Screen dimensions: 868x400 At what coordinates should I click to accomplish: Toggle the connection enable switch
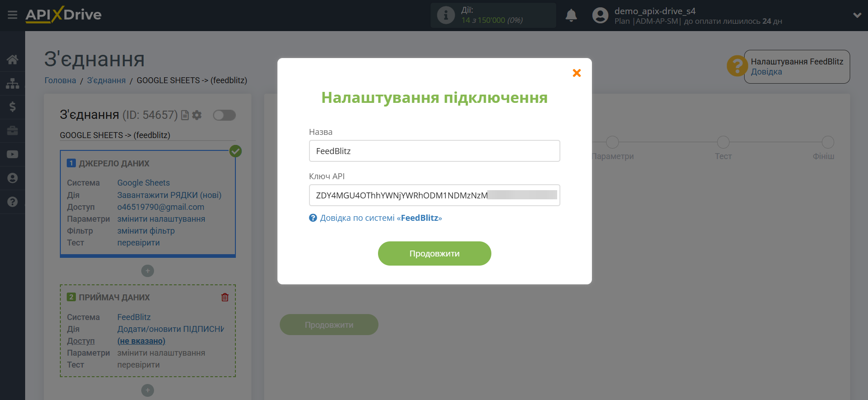point(224,115)
